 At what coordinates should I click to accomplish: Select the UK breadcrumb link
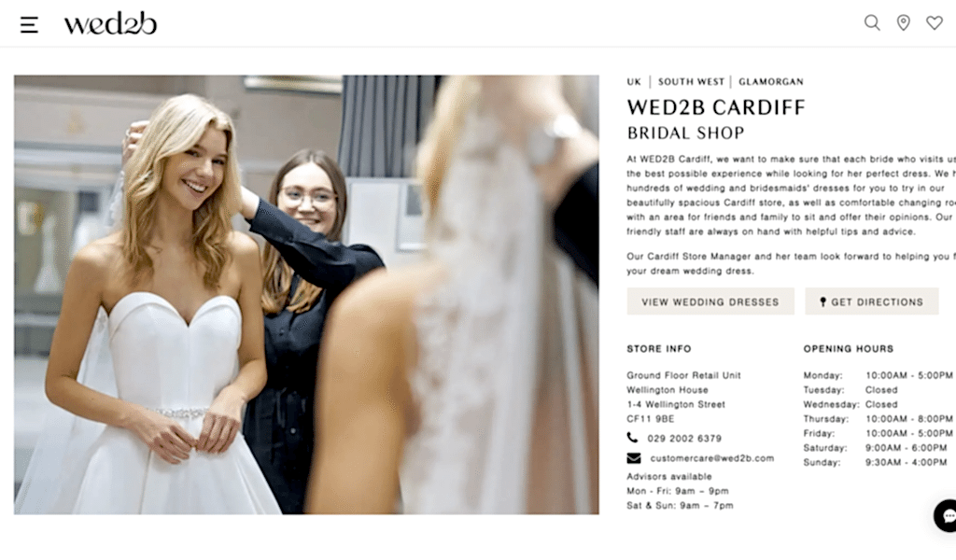[x=634, y=81]
